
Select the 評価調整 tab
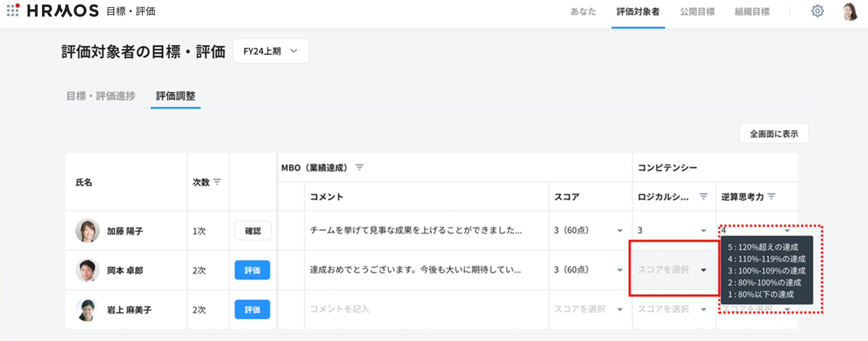(175, 96)
